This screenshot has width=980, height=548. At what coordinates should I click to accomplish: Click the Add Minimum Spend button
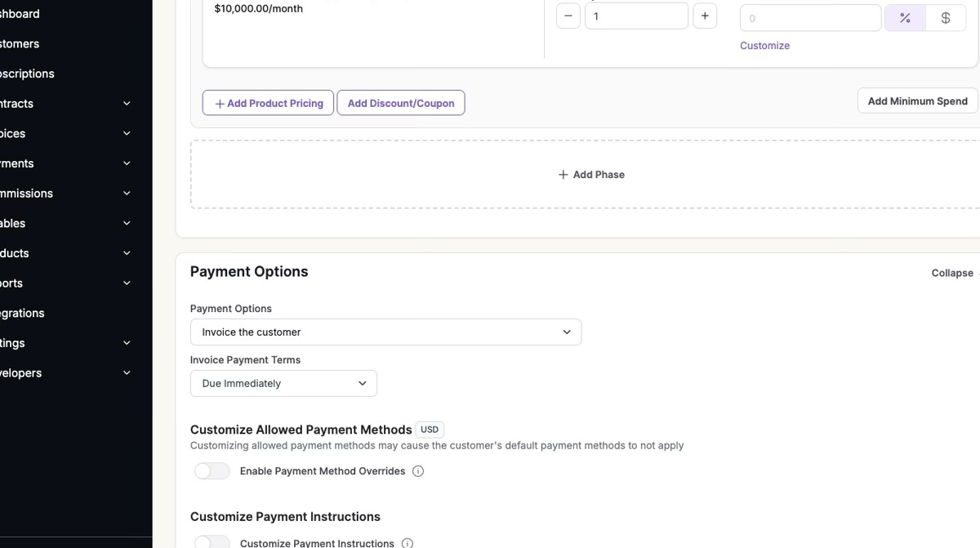(917, 101)
